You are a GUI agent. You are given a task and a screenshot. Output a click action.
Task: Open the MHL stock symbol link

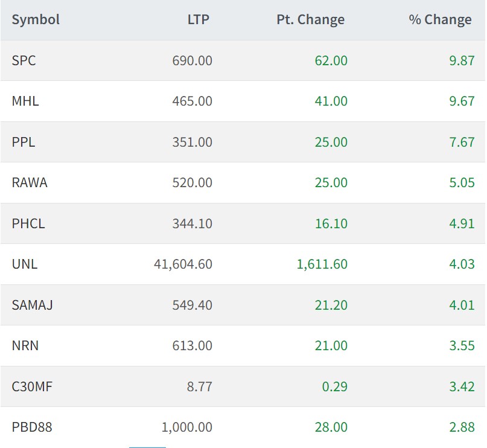[25, 101]
